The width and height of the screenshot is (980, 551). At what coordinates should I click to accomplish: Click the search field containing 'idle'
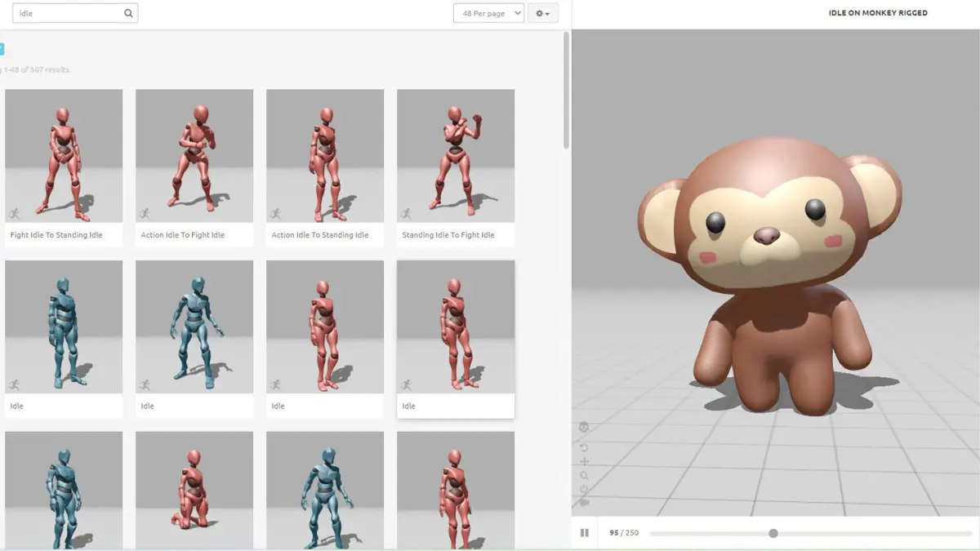tap(75, 13)
